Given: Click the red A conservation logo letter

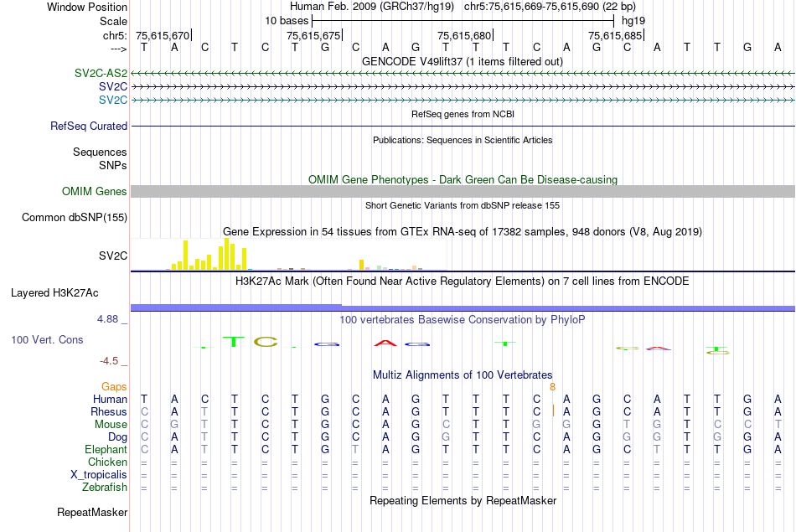Looking at the screenshot, I should 385,343.
